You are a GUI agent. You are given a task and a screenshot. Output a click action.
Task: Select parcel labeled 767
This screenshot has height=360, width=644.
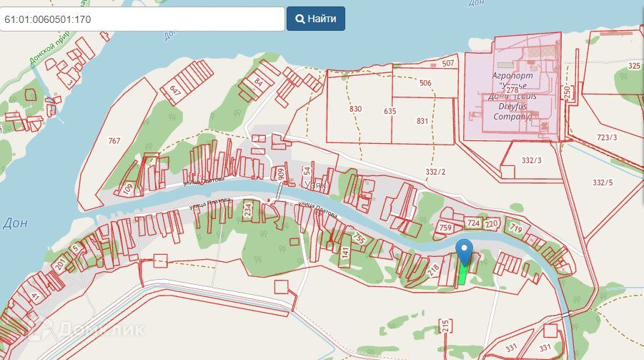tap(114, 141)
